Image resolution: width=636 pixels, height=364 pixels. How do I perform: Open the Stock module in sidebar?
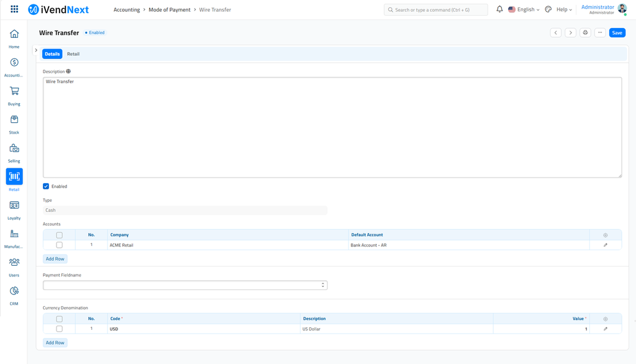pyautogui.click(x=14, y=124)
